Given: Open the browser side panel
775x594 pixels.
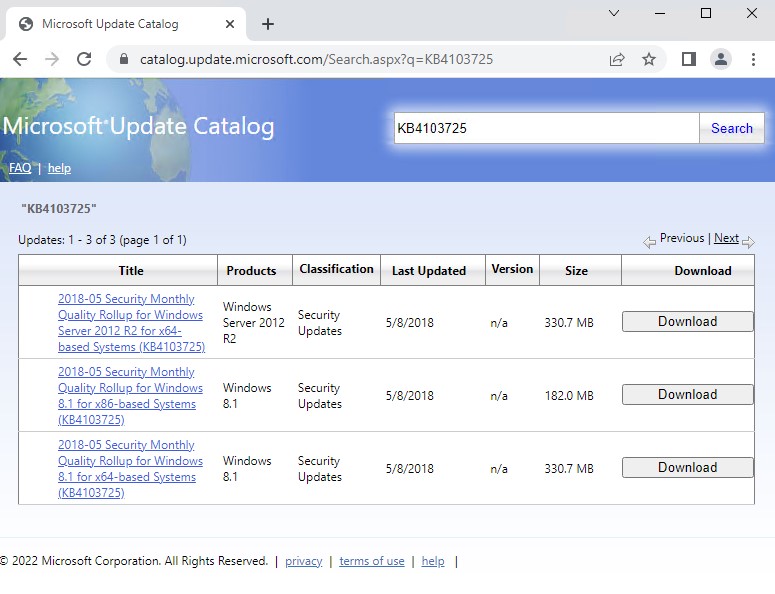Looking at the screenshot, I should tap(689, 59).
